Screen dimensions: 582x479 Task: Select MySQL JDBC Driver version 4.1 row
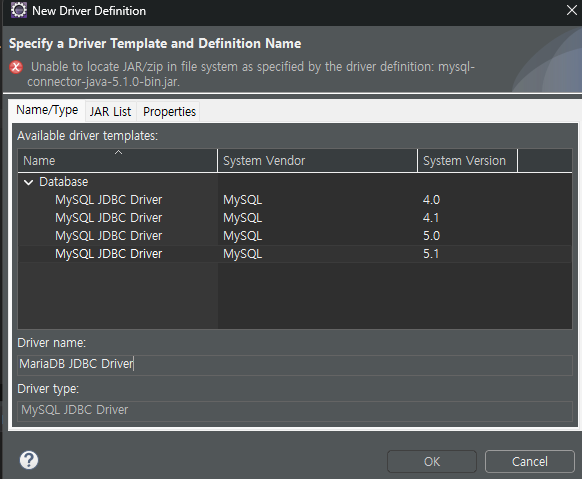point(295,218)
